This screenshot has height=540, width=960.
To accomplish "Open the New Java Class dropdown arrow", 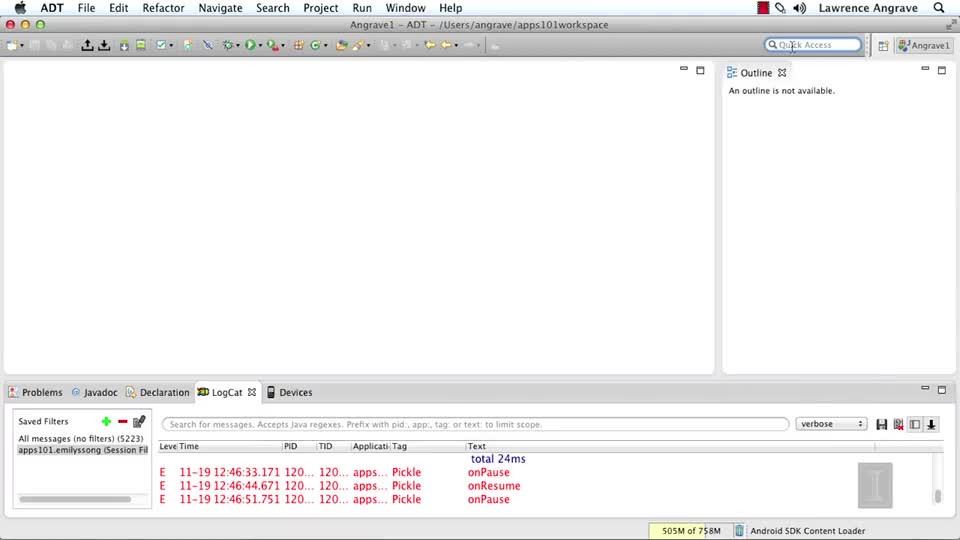I will (326, 46).
